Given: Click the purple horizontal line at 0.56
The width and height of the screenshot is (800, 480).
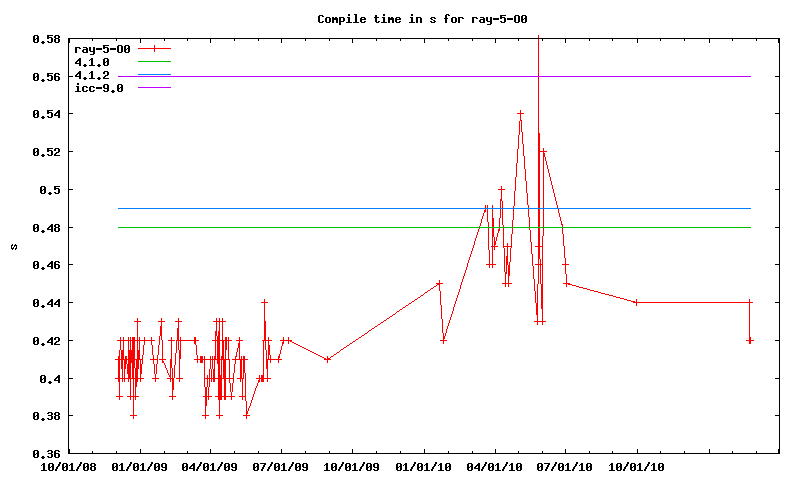Looking at the screenshot, I should pos(400,76).
